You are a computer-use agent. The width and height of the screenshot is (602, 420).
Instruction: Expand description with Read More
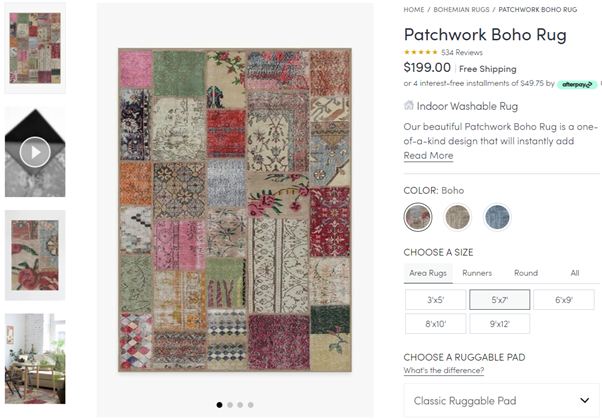click(428, 156)
